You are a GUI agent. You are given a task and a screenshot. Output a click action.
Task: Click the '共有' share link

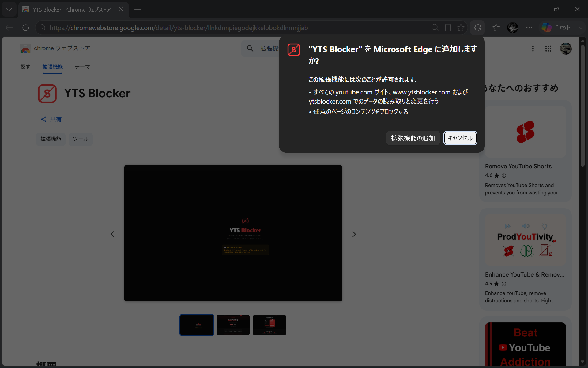(51, 119)
